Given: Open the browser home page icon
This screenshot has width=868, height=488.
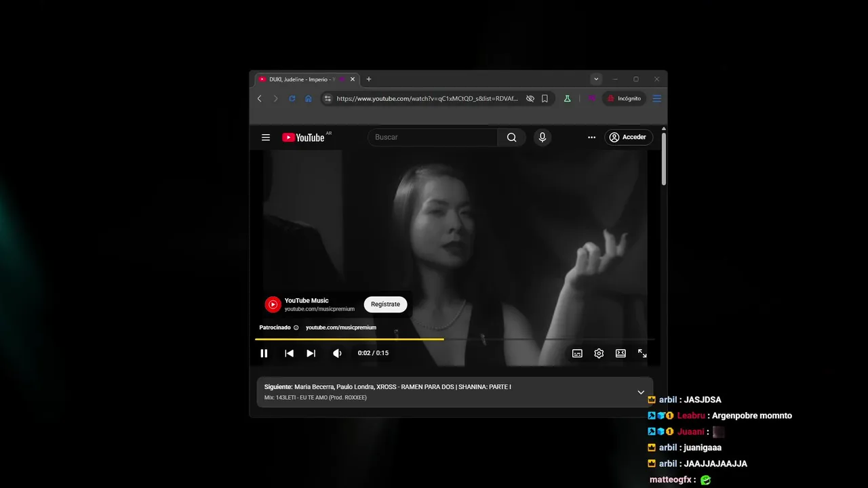Looking at the screenshot, I should tap(308, 98).
